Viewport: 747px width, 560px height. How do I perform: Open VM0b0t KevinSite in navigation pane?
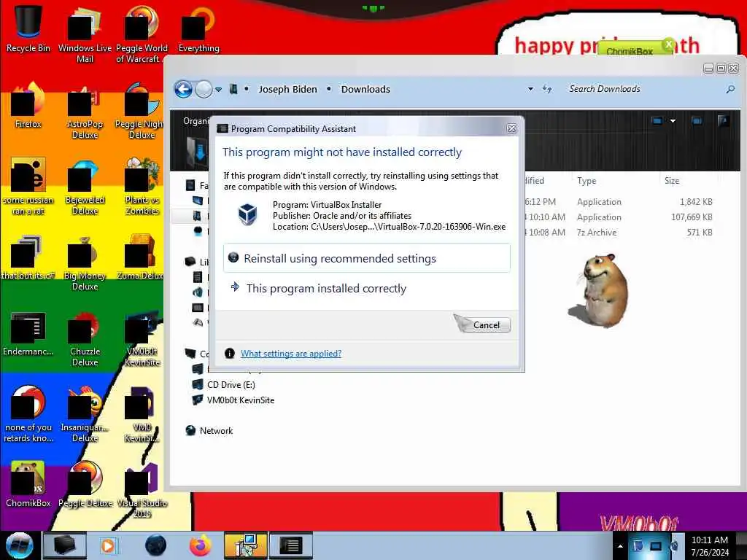240,400
